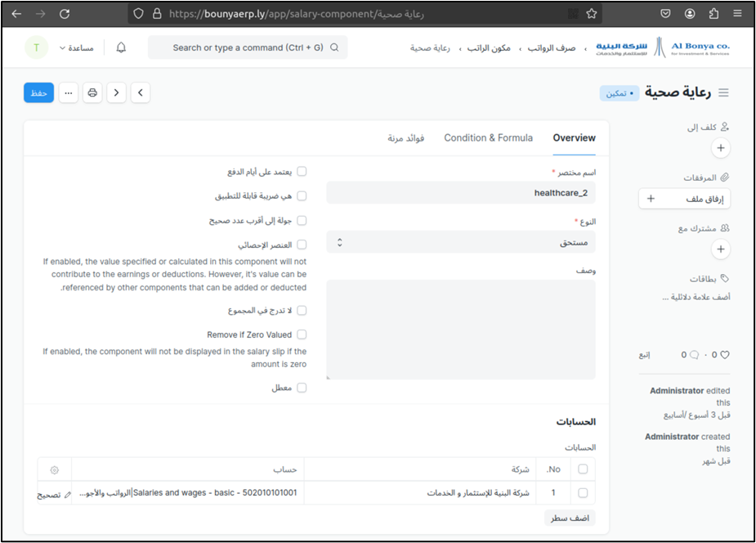
Task: Open the accounts table settings gear
Action: pyautogui.click(x=55, y=469)
